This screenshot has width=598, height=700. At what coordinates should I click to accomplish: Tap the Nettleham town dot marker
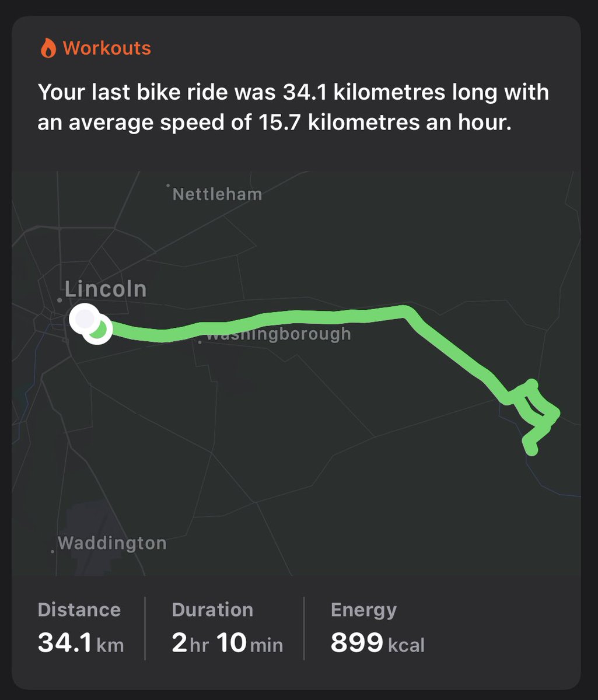tap(168, 186)
